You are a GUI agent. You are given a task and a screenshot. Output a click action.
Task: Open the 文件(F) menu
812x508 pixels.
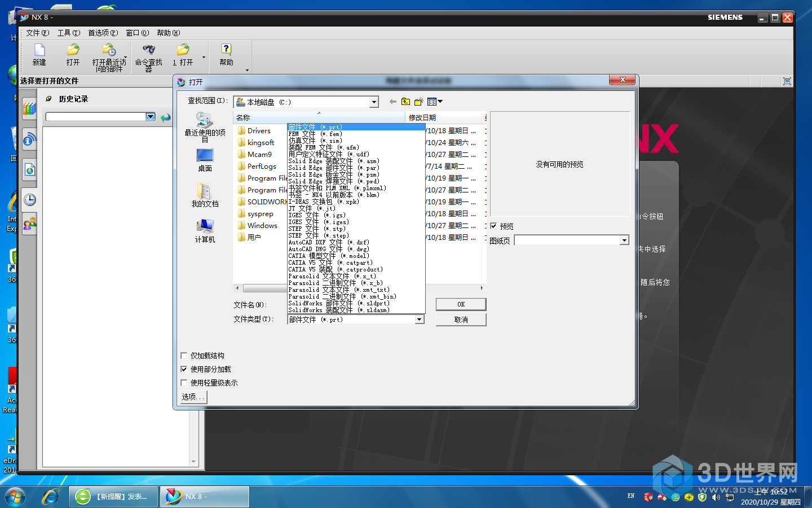(x=37, y=33)
